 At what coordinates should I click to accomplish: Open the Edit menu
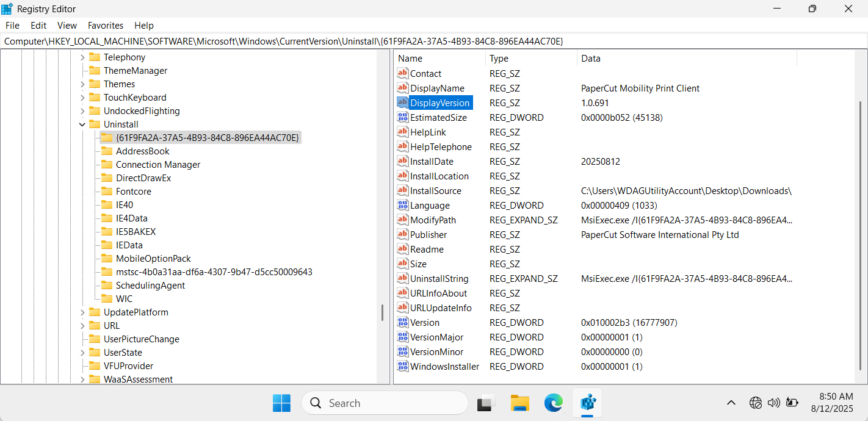point(38,26)
